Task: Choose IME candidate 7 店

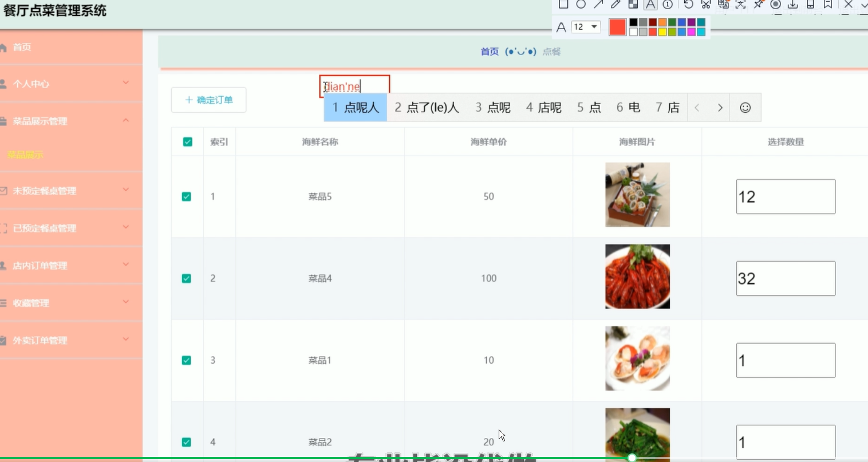Action: pos(668,108)
